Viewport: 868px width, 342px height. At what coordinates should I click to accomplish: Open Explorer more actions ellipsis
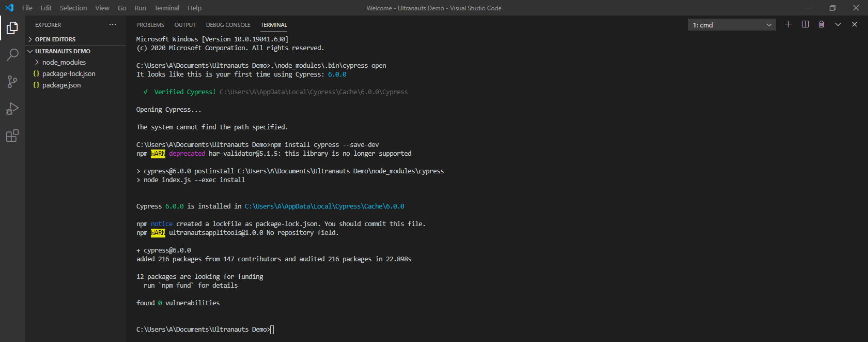(113, 24)
